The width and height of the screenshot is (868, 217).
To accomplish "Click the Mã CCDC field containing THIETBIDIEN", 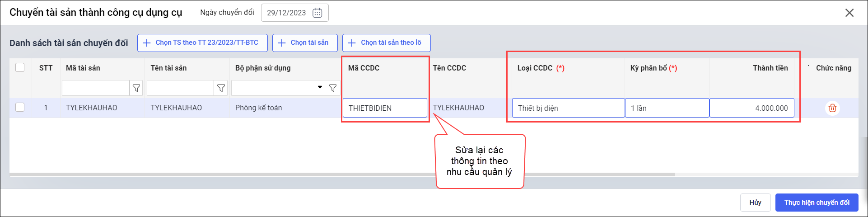I will [385, 108].
